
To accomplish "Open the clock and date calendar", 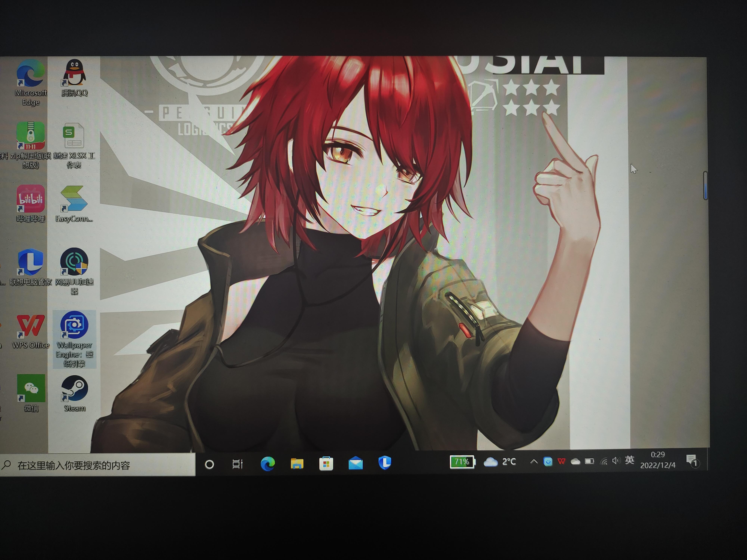I will coord(658,460).
